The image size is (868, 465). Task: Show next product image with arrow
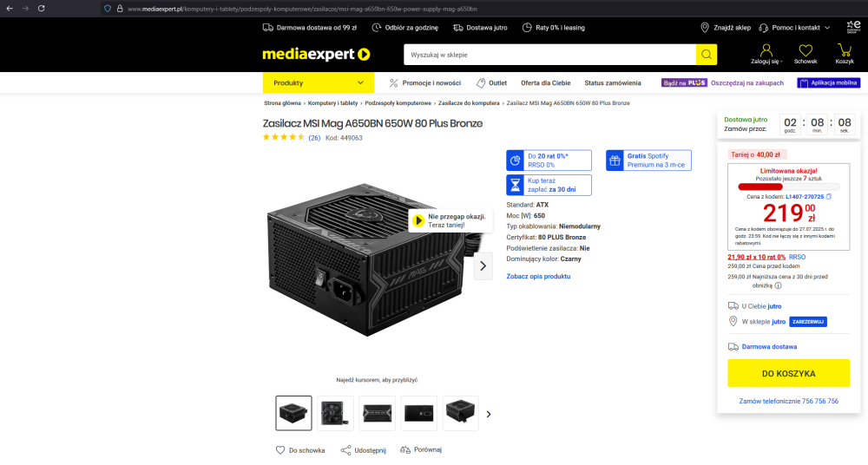tap(483, 266)
